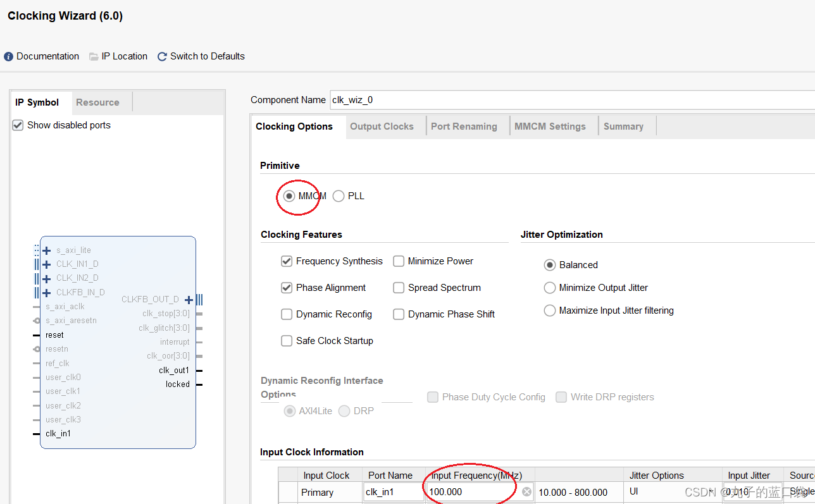Image resolution: width=815 pixels, height=504 pixels.
Task: Click the 10.000 - 800.000 range cell
Action: click(x=573, y=493)
